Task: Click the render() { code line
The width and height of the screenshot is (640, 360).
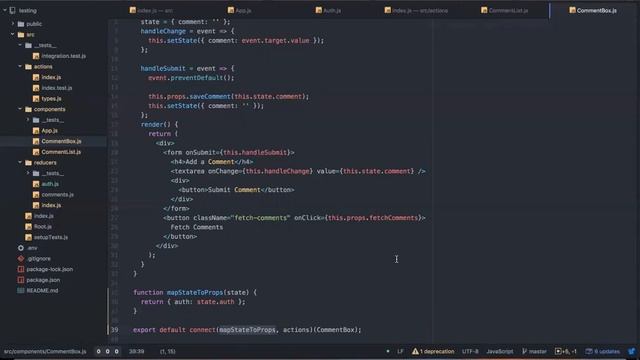Action: click(160, 124)
